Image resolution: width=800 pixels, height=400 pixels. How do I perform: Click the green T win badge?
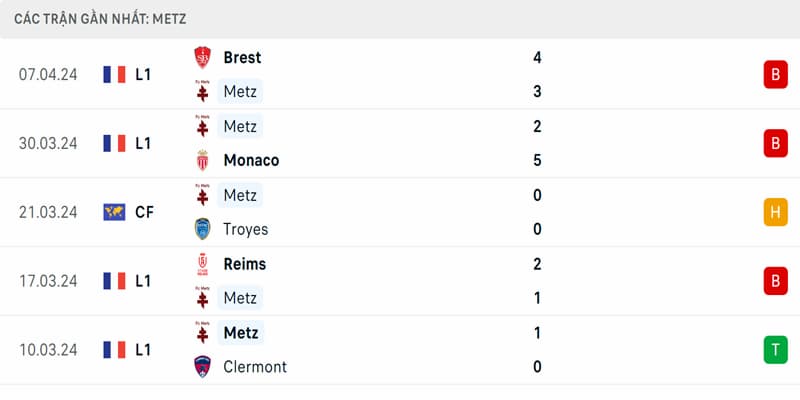point(776,350)
